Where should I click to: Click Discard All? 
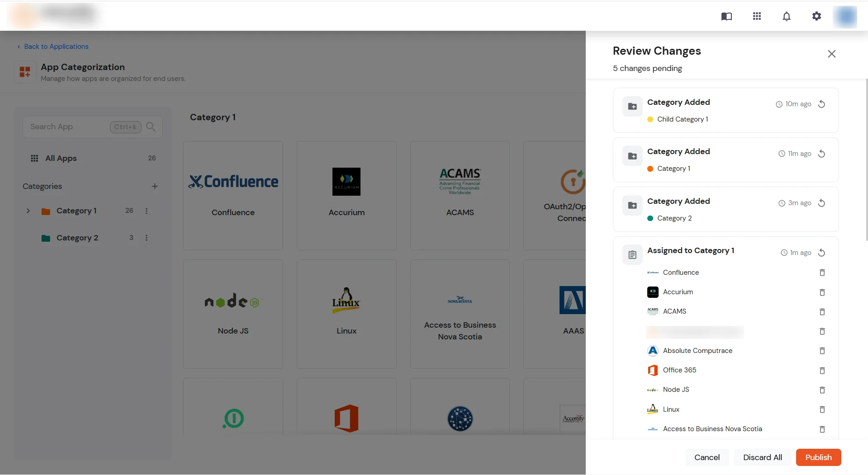[762, 457]
